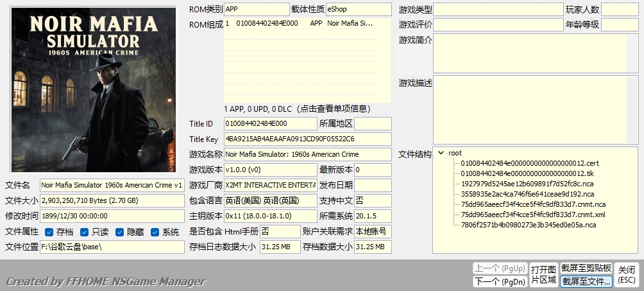Close the dialog with 关闭 (ESC)
644x291 pixels.
pyautogui.click(x=627, y=274)
